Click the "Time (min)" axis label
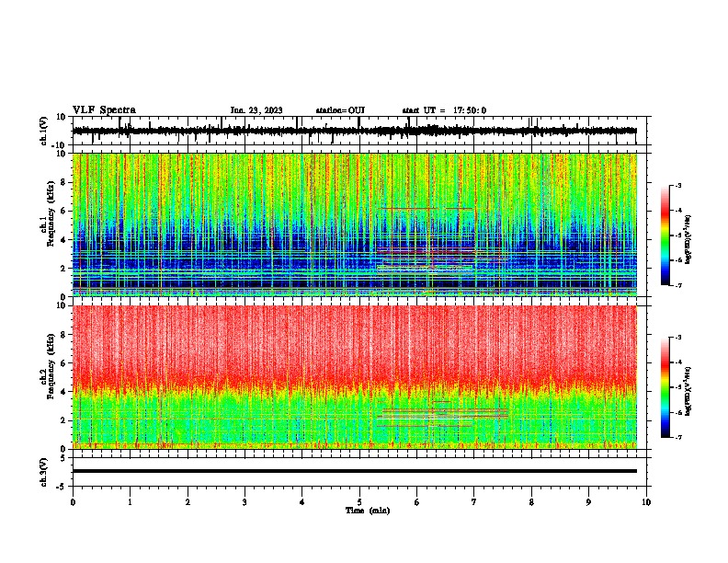This screenshot has height=563, width=728. coord(368,511)
